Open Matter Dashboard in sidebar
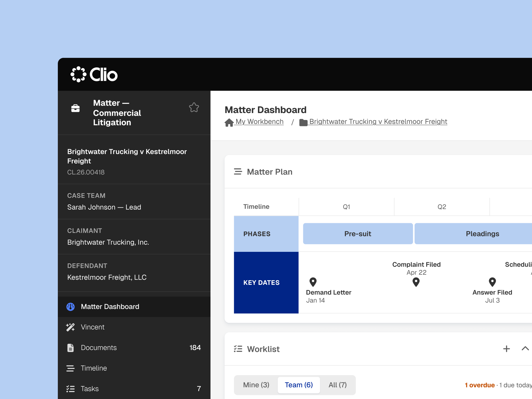Screen dimensions: 532x399 click(134, 306)
